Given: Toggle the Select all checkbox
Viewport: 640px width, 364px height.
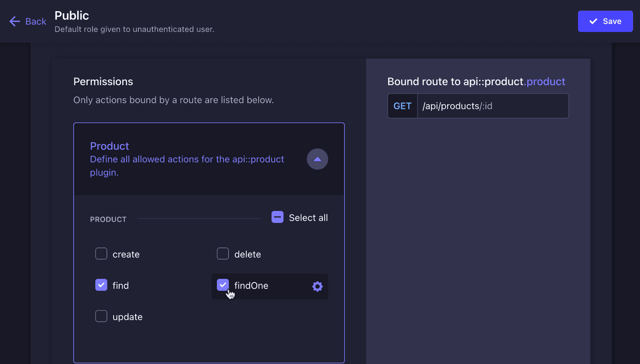Looking at the screenshot, I should [277, 217].
